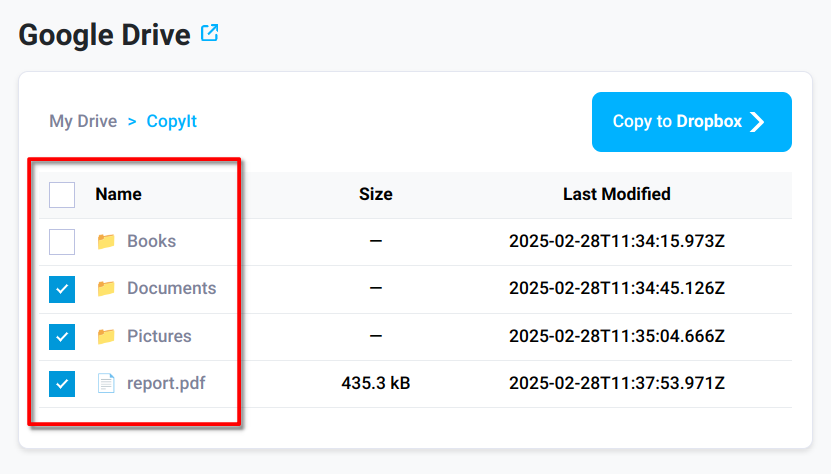Click the Copy to Dropbox button
831x474 pixels.
[692, 122]
